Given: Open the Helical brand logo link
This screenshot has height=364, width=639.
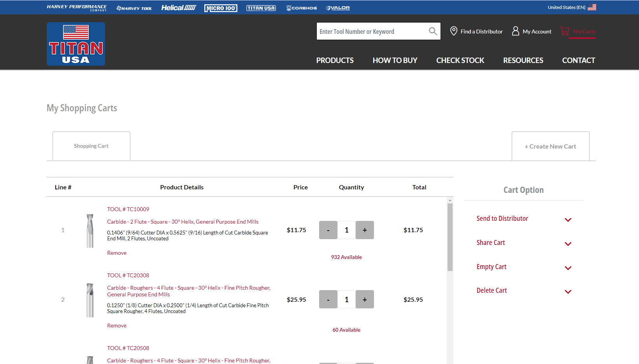Looking at the screenshot, I should 179,8.
